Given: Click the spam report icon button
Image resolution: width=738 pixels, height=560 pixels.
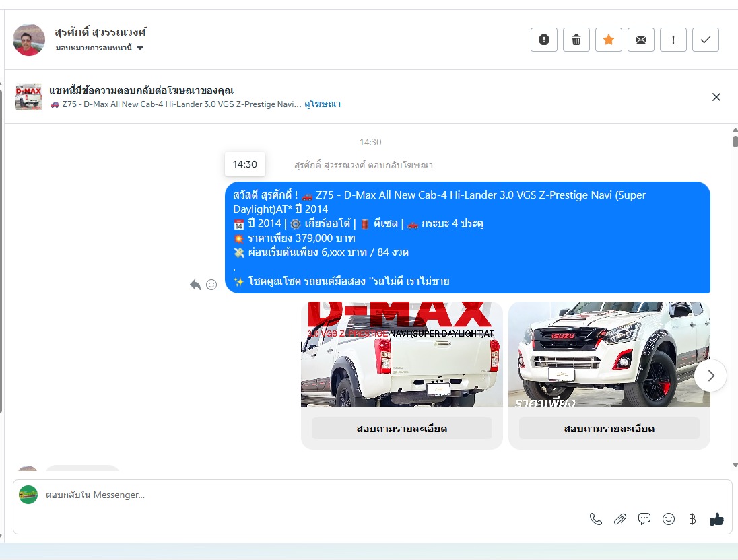Looking at the screenshot, I should (543, 40).
